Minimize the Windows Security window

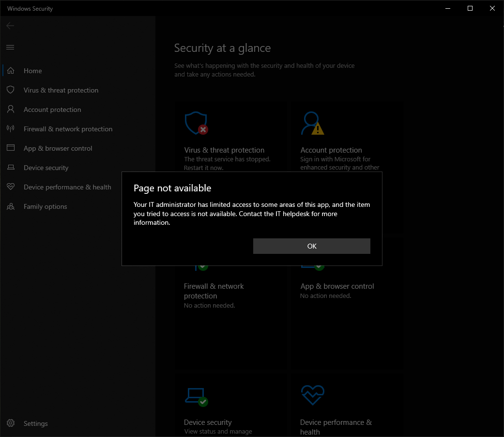pos(448,8)
